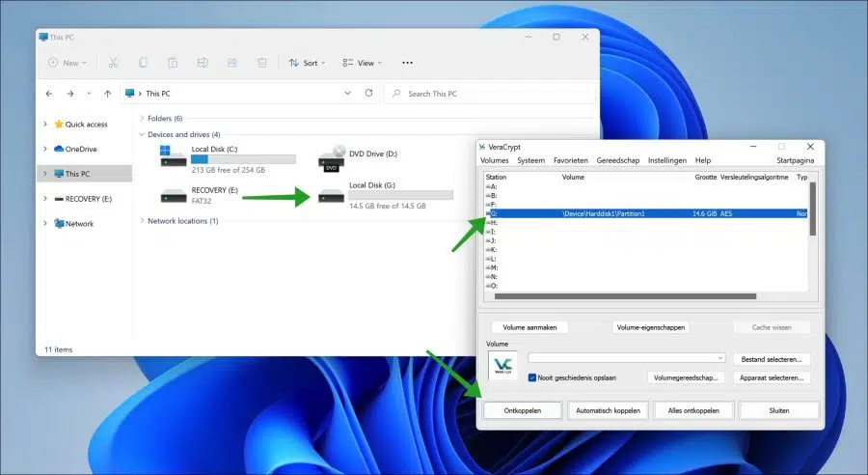Click the Paste clipboard icon in Explorer toolbar
The image size is (868, 475).
pos(173,63)
